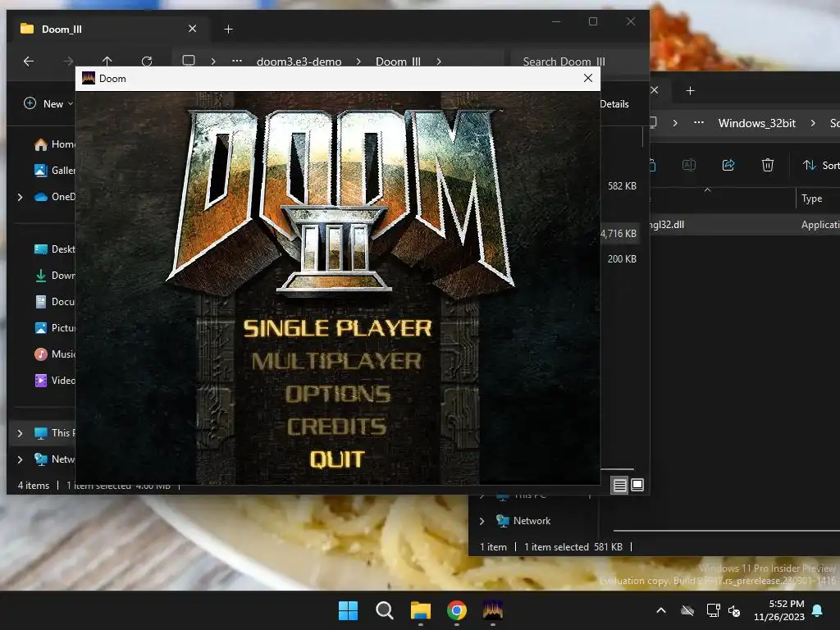Open Gallery in the navigation pane
Screen dimensions: 840x630
pyautogui.click(x=53, y=171)
